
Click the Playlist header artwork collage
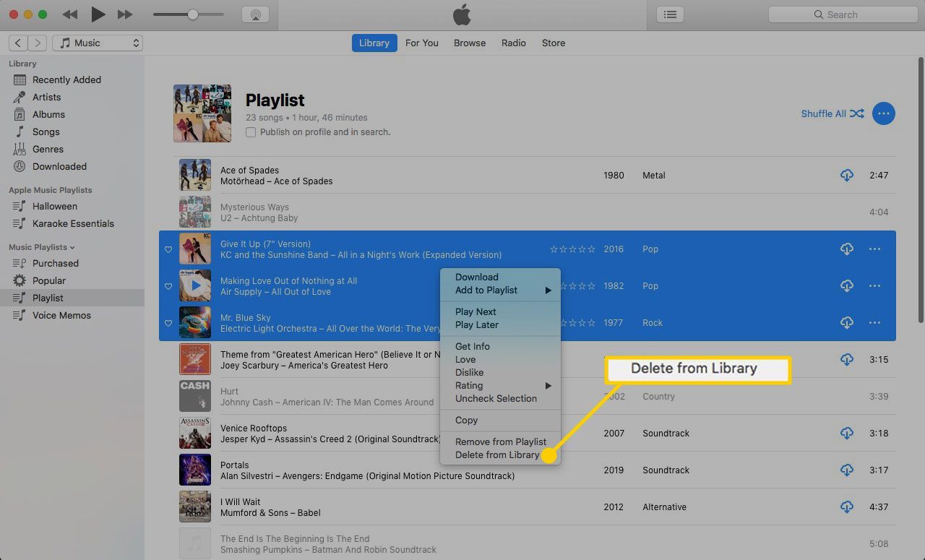[202, 113]
